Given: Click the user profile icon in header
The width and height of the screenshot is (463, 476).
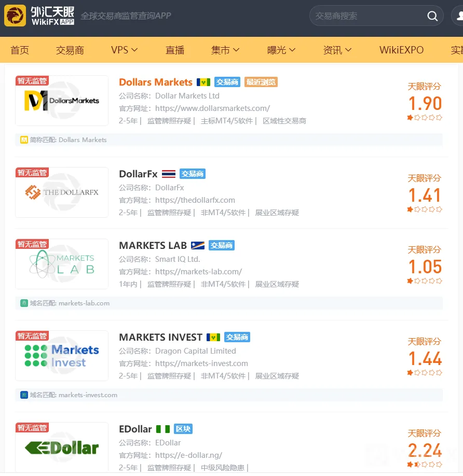Looking at the screenshot, I should pos(459,16).
